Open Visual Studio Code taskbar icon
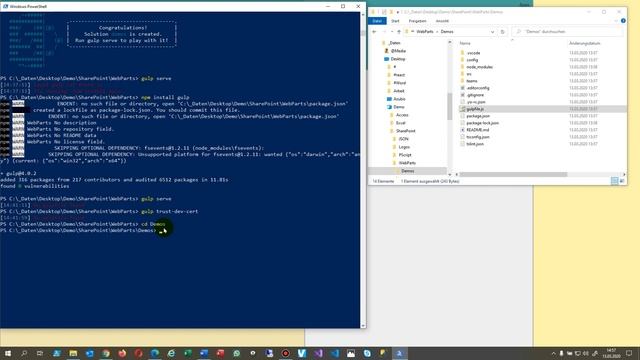The height and width of the screenshot is (360, 640). (x=334, y=353)
